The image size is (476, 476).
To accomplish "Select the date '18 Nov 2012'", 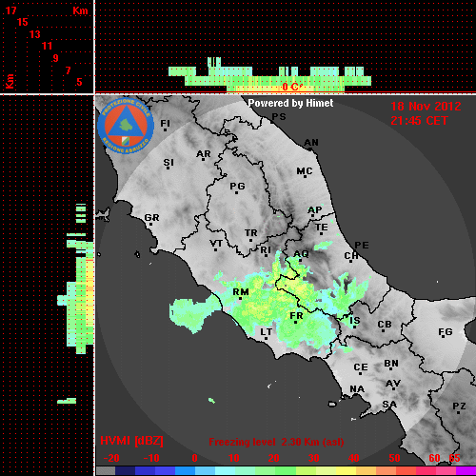I will 426,107.
